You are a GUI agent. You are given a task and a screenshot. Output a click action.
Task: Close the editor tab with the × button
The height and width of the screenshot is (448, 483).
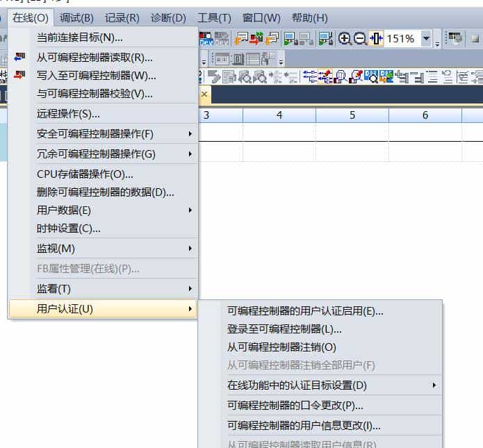click(x=204, y=94)
